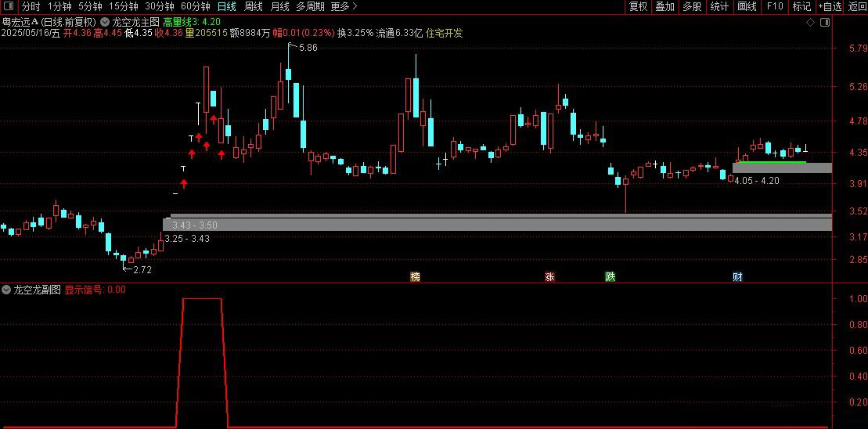The image size is (868, 429).
Task: Toggle the right sidebar panel icon
Action: [x=825, y=22]
